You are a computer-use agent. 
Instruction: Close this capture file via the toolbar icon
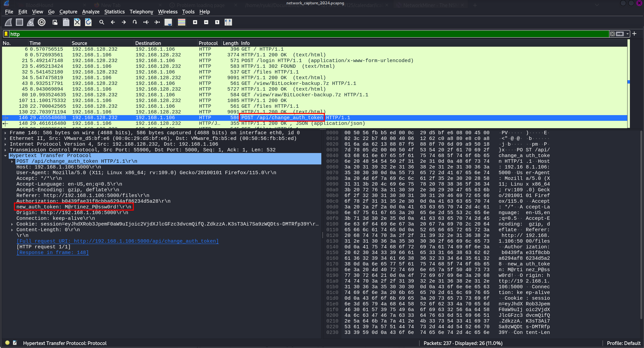pos(77,22)
